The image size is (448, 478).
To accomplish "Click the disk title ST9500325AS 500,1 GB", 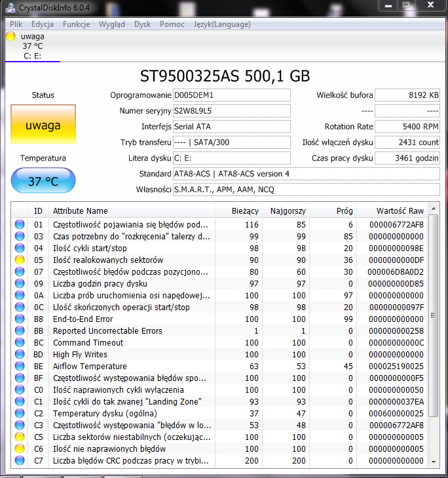I will coord(225,76).
